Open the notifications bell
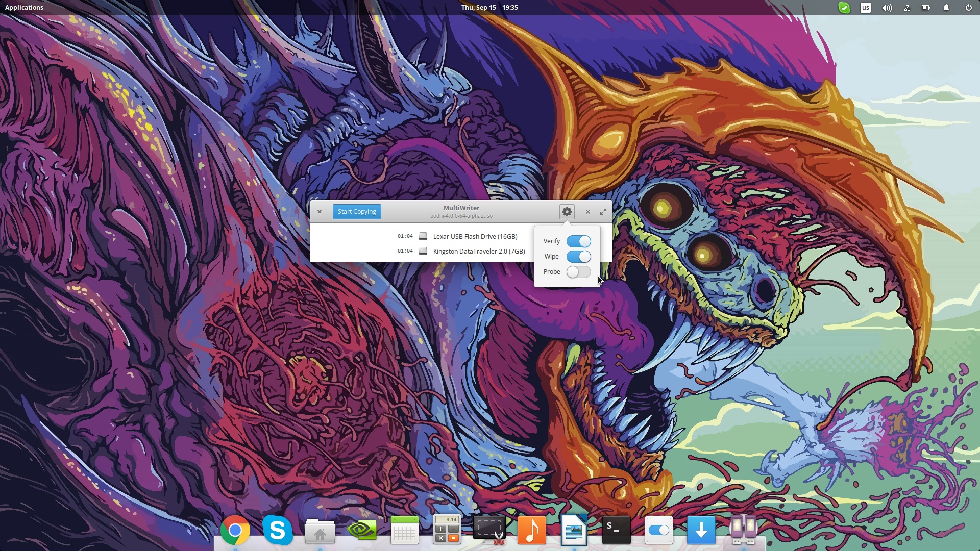 tap(946, 8)
